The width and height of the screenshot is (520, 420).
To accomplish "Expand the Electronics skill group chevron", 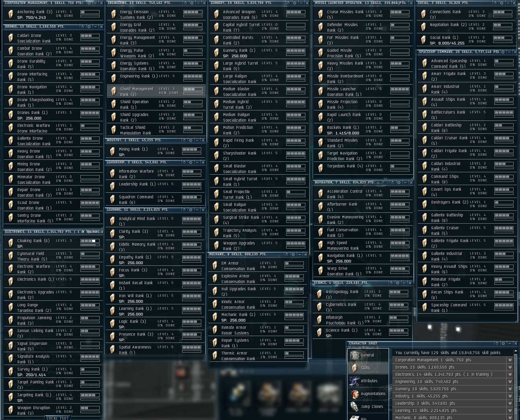I will pos(510,375).
